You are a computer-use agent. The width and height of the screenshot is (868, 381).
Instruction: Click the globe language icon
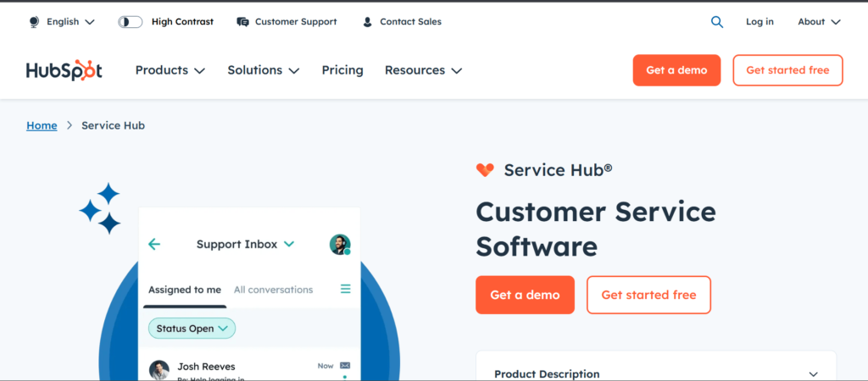point(34,22)
